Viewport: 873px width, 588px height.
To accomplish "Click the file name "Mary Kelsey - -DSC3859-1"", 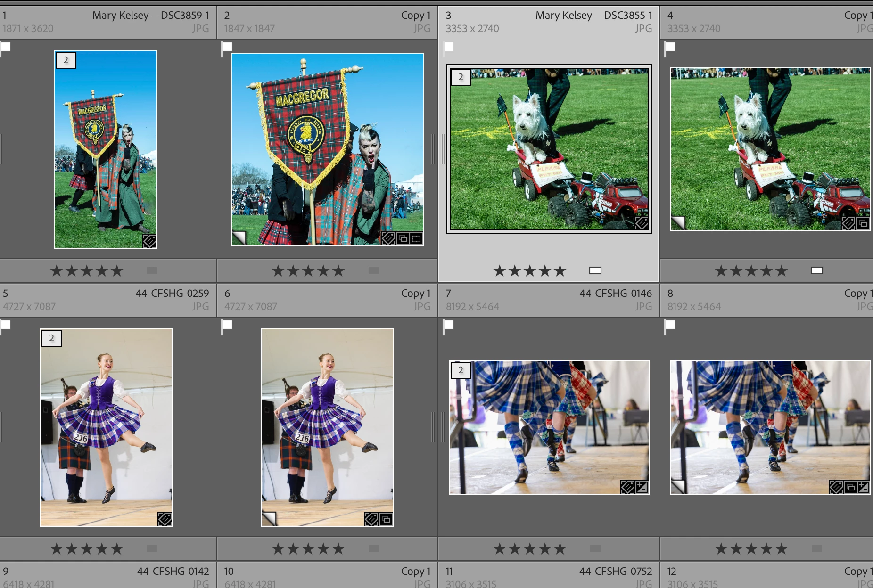I will pyautogui.click(x=151, y=16).
